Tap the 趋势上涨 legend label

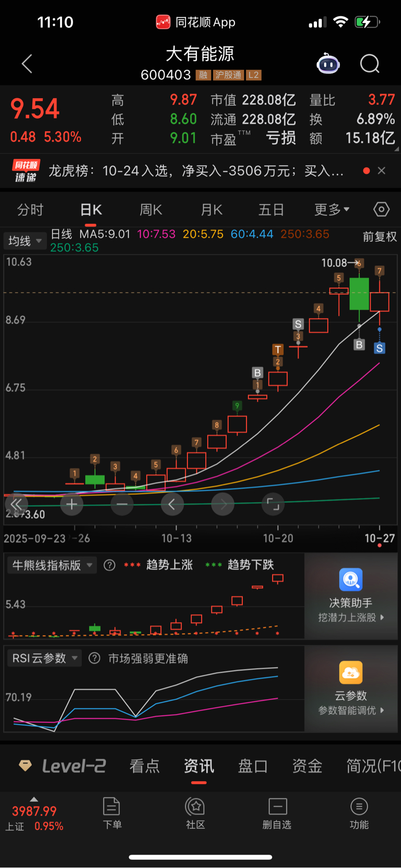(170, 565)
